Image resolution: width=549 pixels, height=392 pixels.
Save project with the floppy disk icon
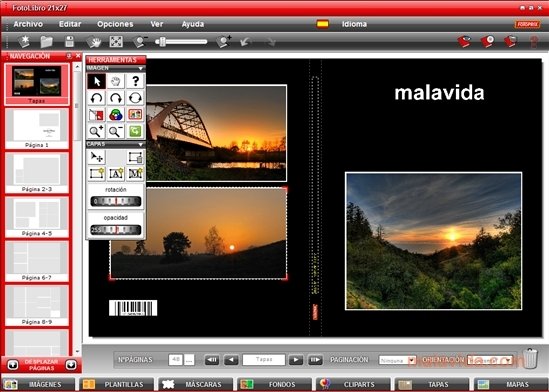click(69, 42)
